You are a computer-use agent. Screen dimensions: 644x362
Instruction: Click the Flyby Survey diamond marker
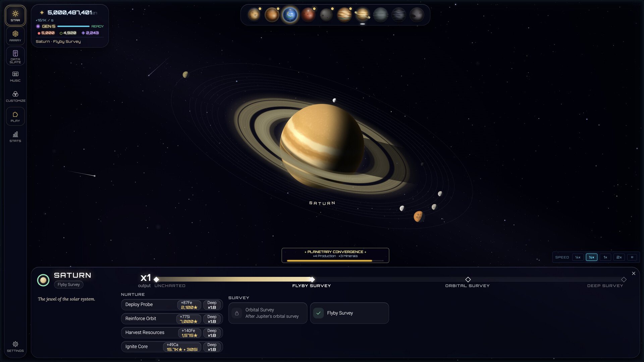(x=312, y=280)
